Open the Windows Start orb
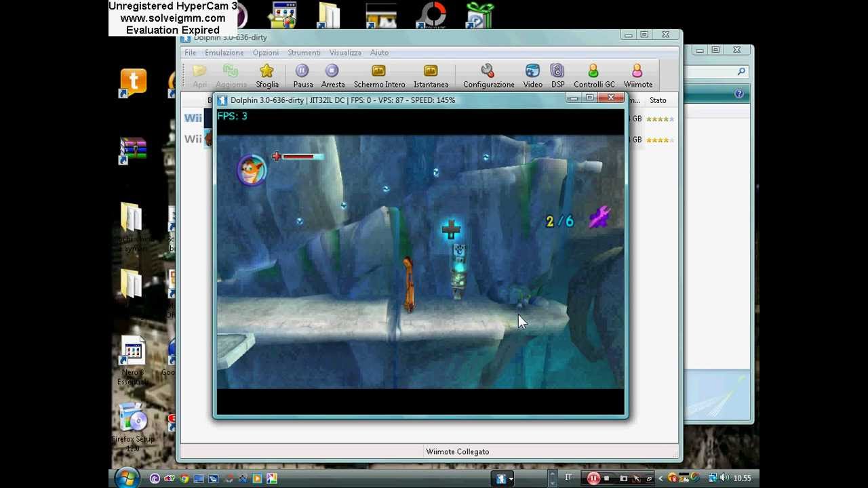This screenshot has width=868, height=488. click(x=127, y=479)
